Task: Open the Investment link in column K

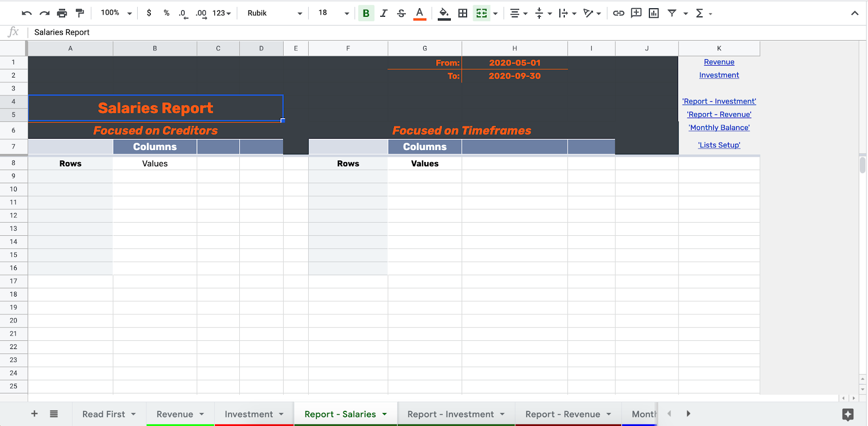Action: 719,75
